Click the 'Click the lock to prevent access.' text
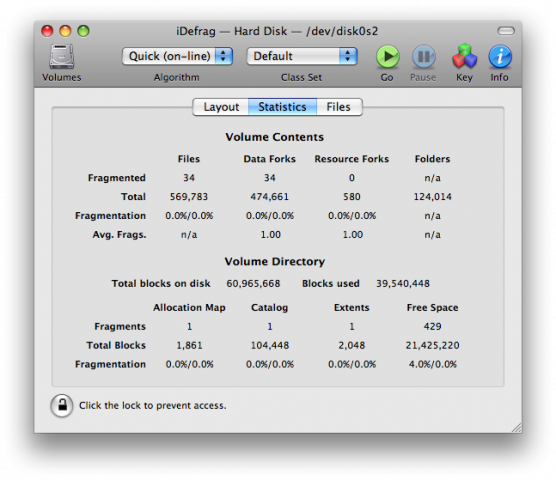The height and width of the screenshot is (480, 556). point(152,406)
